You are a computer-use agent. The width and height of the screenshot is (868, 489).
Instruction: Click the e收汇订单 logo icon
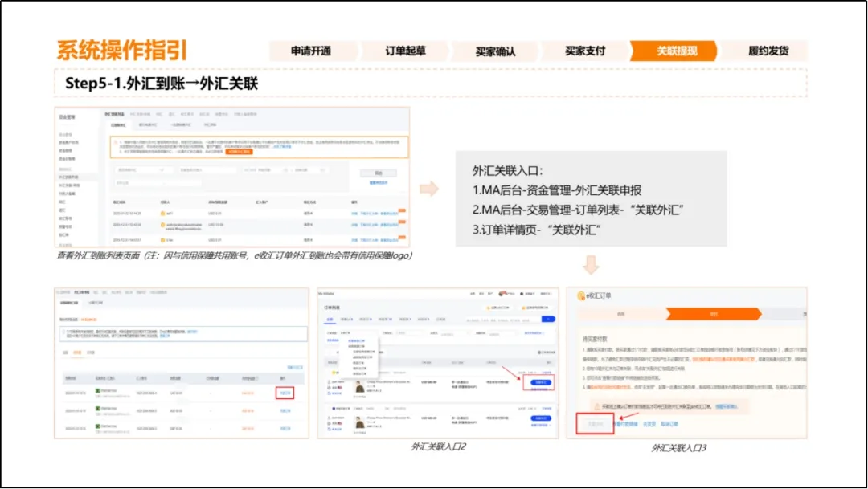(x=580, y=295)
